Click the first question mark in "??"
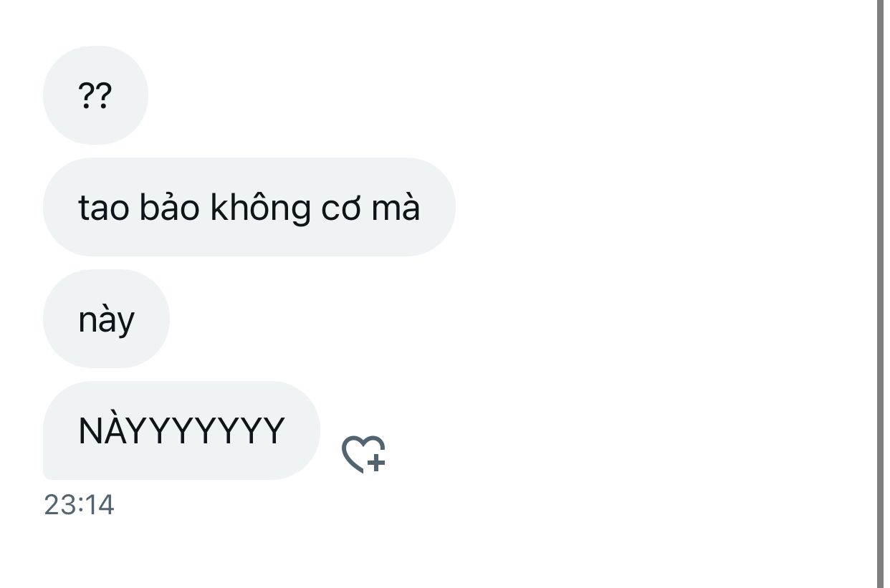Screen dimensions: 890x588 [86, 95]
